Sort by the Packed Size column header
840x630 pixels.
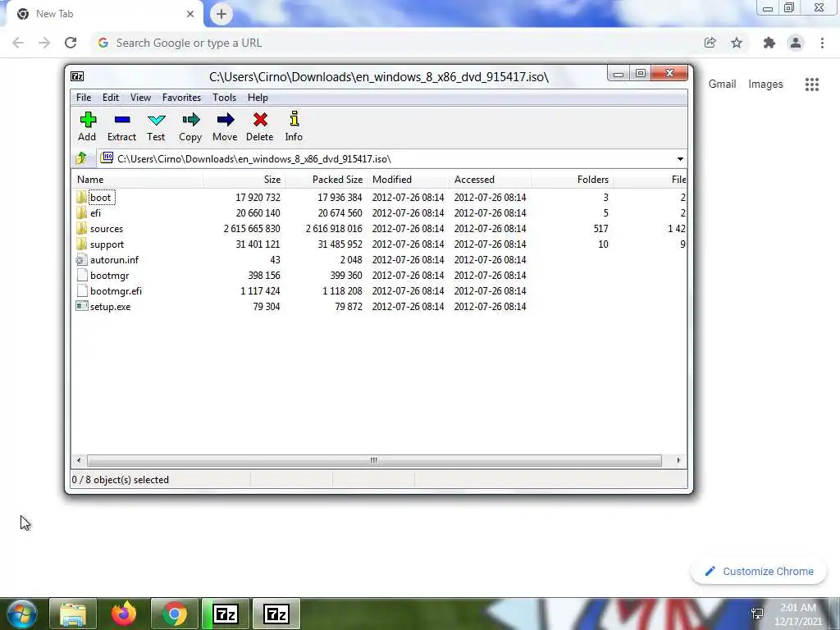pyautogui.click(x=326, y=180)
